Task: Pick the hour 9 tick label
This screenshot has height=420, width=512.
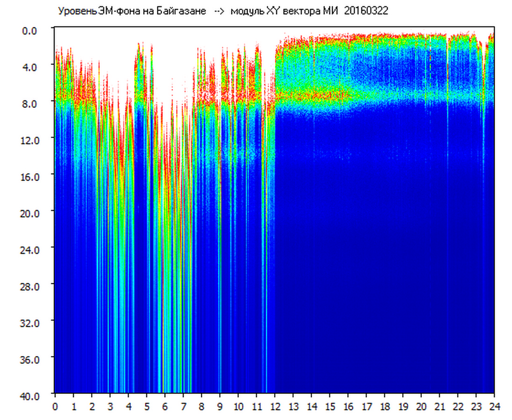Action: (220, 406)
